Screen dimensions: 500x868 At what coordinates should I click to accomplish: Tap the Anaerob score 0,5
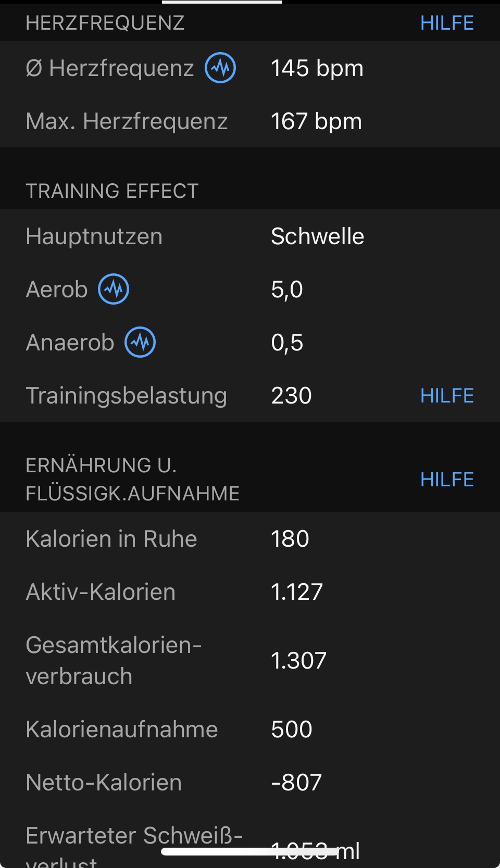(287, 343)
